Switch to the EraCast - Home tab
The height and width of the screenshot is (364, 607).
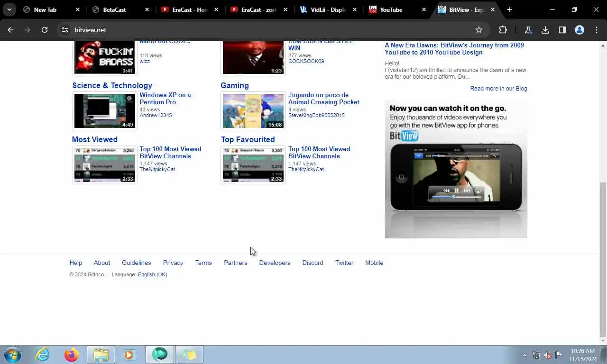[190, 9]
